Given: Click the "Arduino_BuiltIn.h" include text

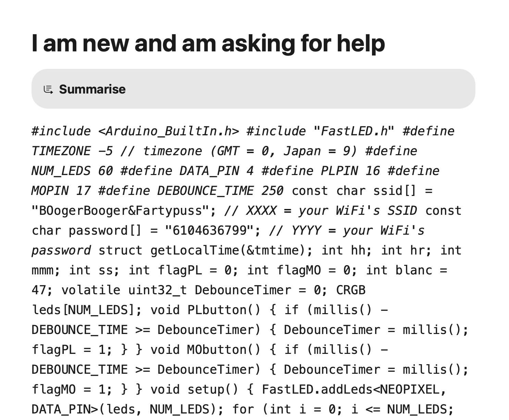Looking at the screenshot, I should pos(169,131).
